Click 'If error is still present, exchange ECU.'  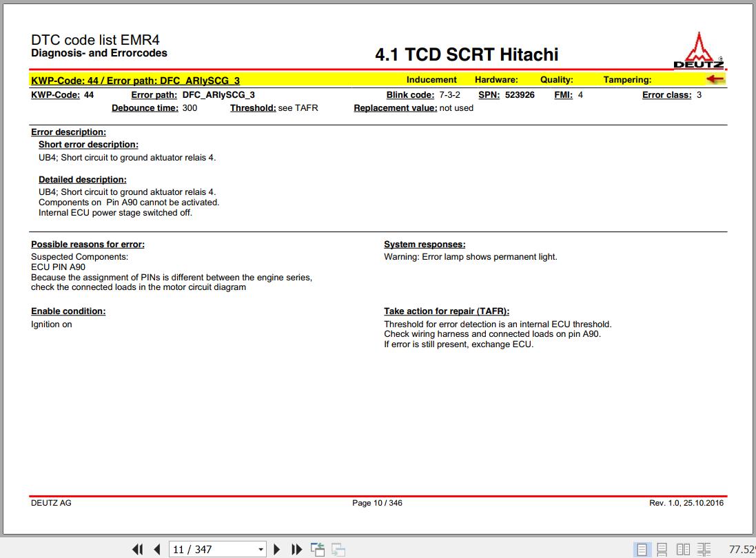click(458, 344)
